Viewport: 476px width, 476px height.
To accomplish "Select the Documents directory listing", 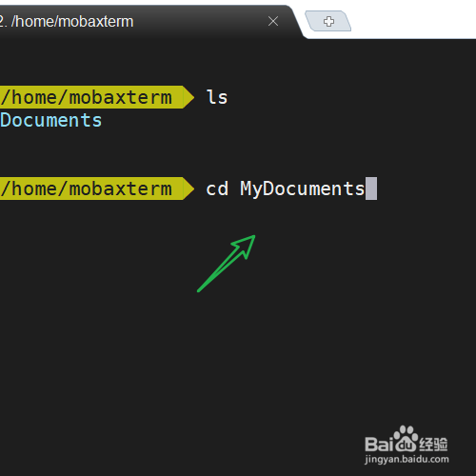I will pos(50,120).
